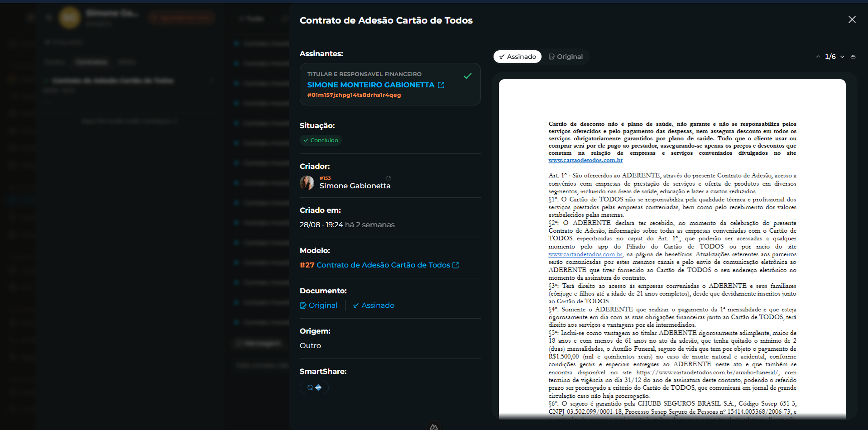Screen dimensions: 868x430
Task: Click creator name Simone Gabionetta
Action: coord(355,186)
